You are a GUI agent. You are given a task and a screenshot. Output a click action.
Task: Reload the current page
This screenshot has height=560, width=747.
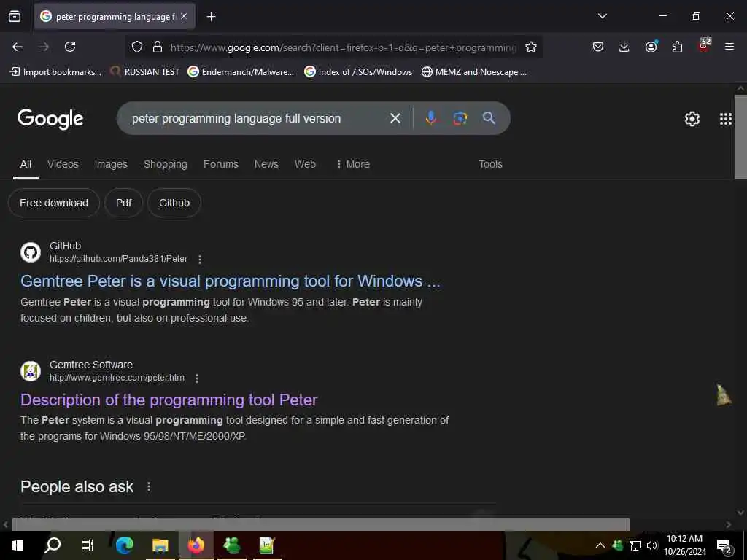coord(70,47)
